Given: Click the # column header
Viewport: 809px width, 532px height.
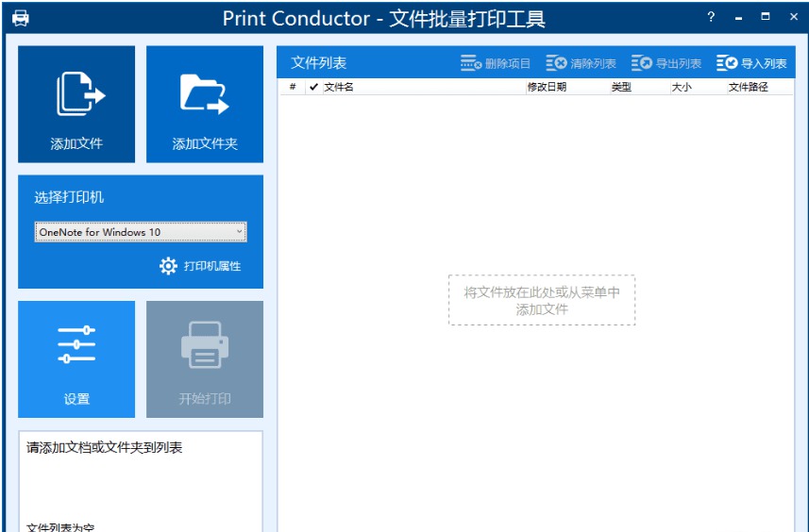Looking at the screenshot, I should (293, 87).
